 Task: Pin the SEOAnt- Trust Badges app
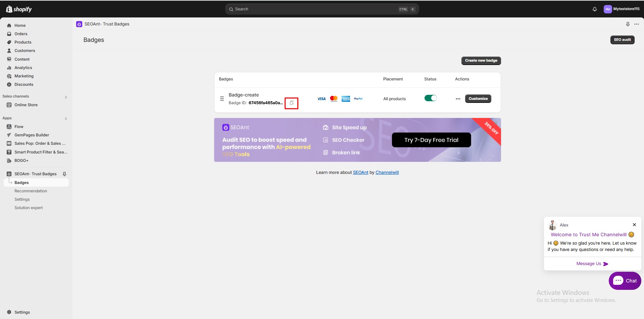click(x=64, y=174)
